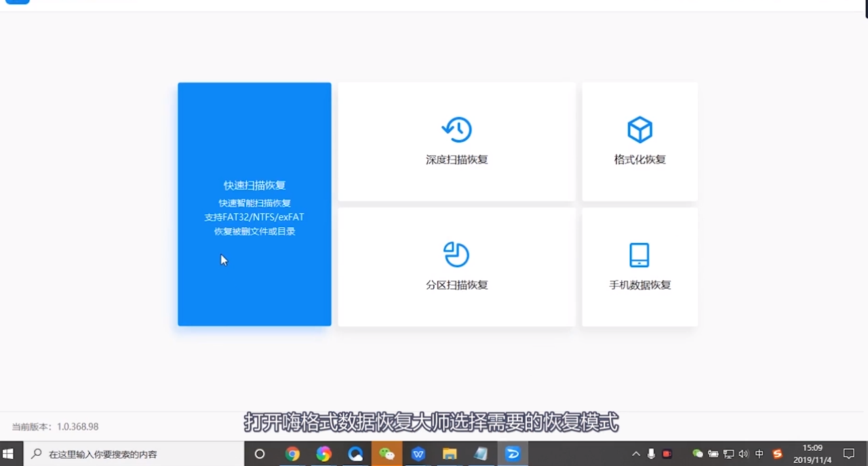Click the Sogou input method tray icon
This screenshot has height=466, width=868.
(777, 454)
